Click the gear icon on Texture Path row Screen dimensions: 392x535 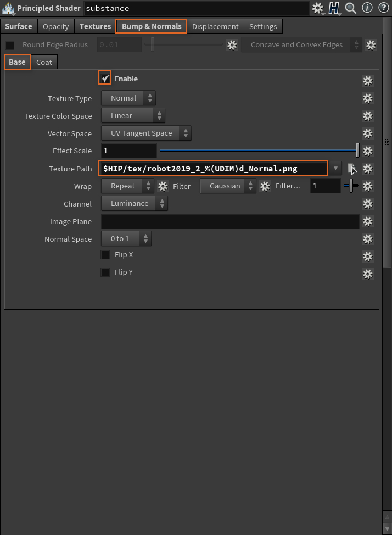click(x=367, y=169)
